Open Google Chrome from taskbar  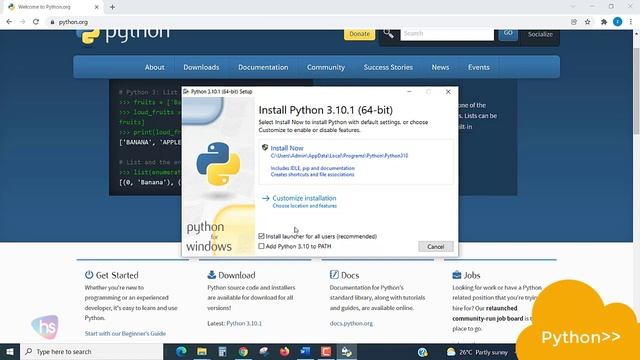(243, 351)
